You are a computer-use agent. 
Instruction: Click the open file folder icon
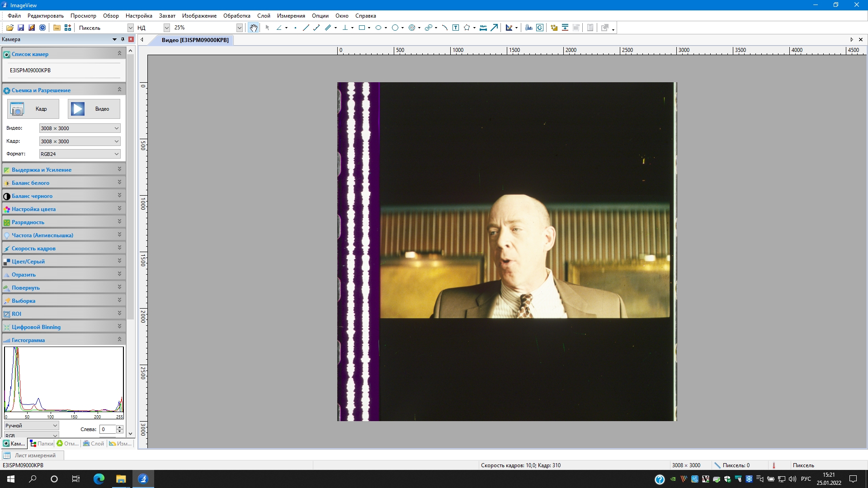tap(9, 28)
